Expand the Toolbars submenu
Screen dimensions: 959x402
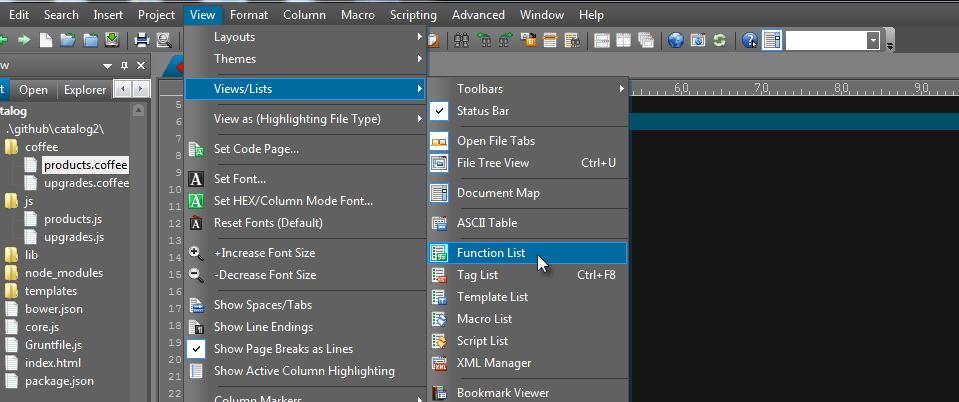(528, 89)
